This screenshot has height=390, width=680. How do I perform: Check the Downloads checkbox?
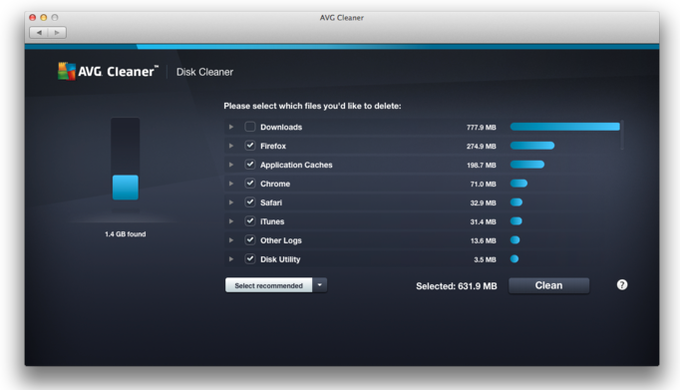coord(250,127)
